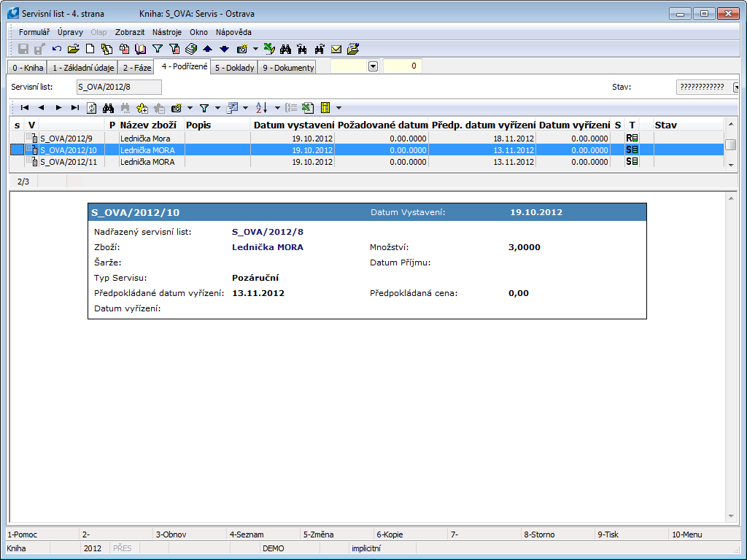Click the open folder icon in the toolbar

click(x=73, y=49)
